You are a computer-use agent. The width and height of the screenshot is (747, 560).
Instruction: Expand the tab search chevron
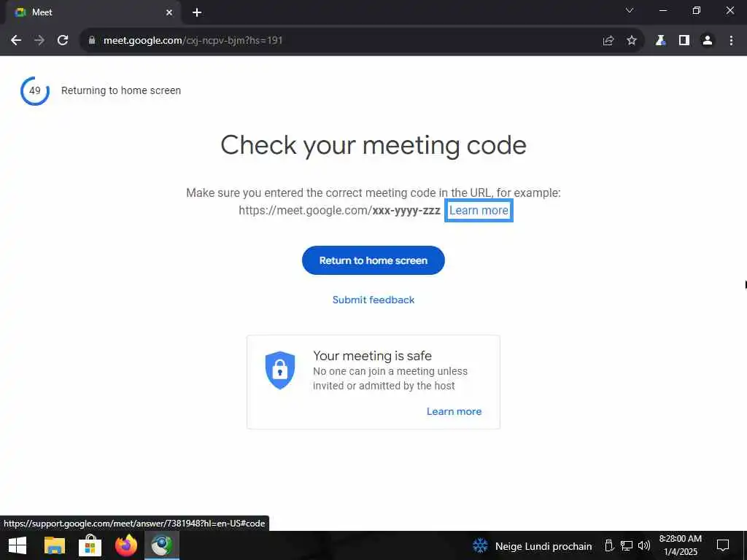coord(630,10)
